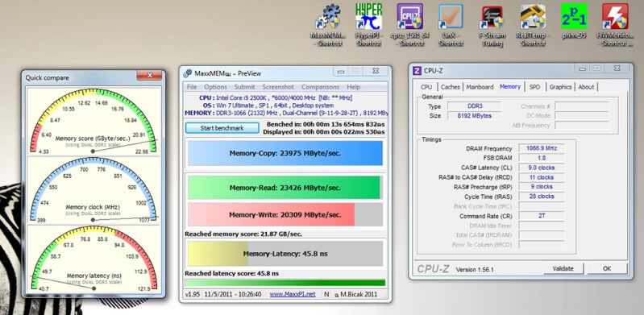Image resolution: width=644 pixels, height=315 pixels.
Task: Click the Validate button in CPU-Z
Action: click(563, 268)
